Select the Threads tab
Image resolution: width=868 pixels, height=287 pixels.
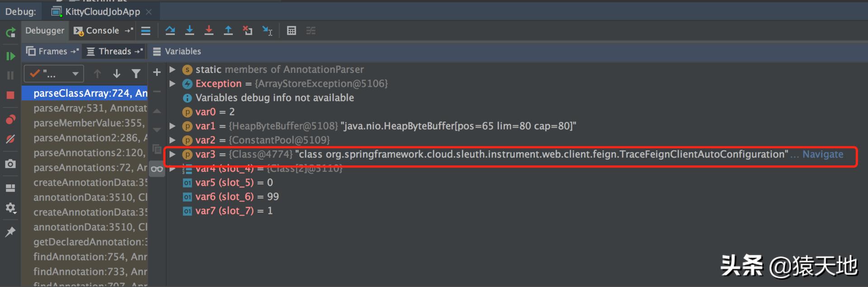pos(115,52)
